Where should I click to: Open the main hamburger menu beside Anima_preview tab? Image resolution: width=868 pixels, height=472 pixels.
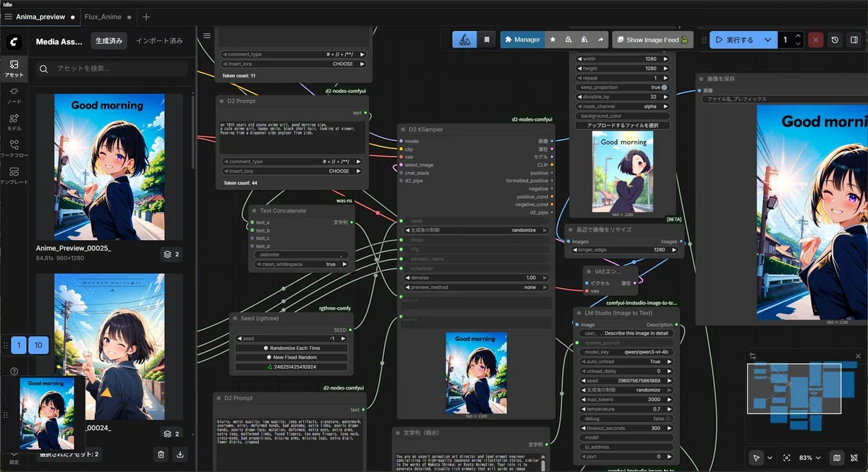(x=8, y=17)
